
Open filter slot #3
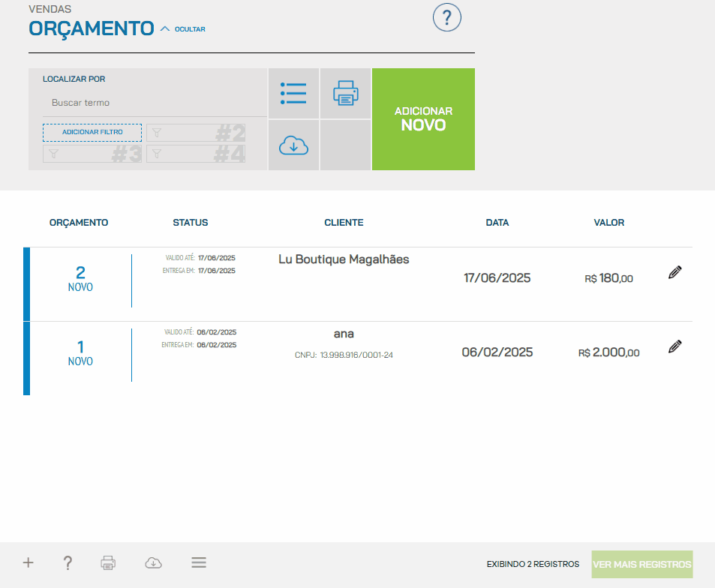(x=92, y=154)
